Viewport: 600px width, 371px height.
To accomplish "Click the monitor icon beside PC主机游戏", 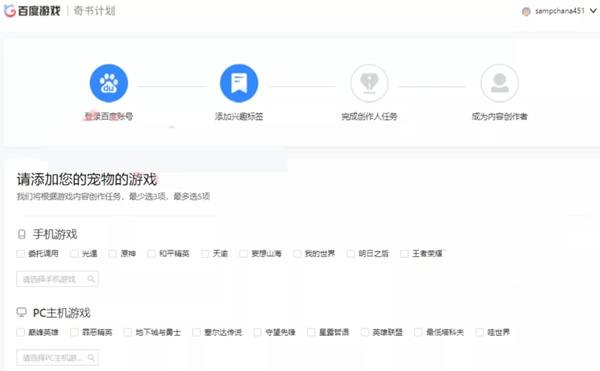I will [x=21, y=312].
